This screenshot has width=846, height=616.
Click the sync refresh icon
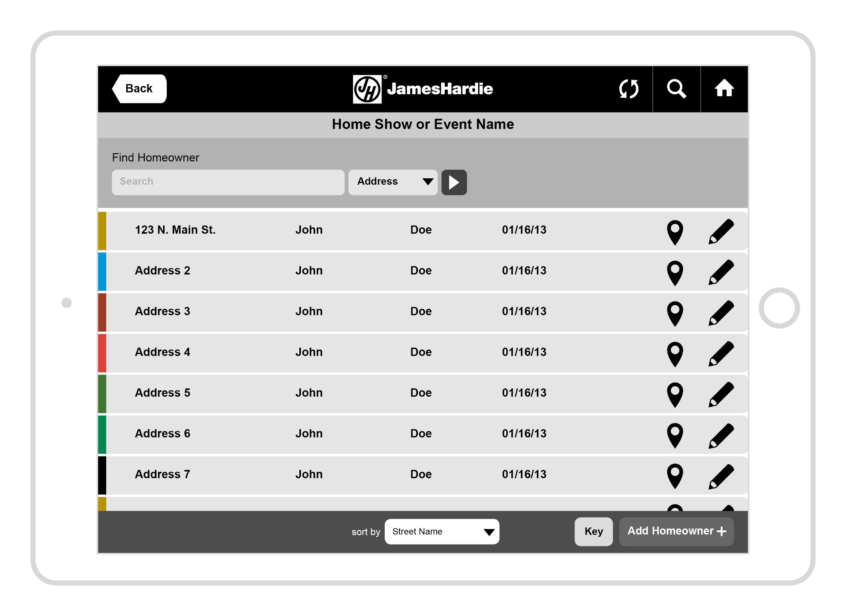click(628, 89)
